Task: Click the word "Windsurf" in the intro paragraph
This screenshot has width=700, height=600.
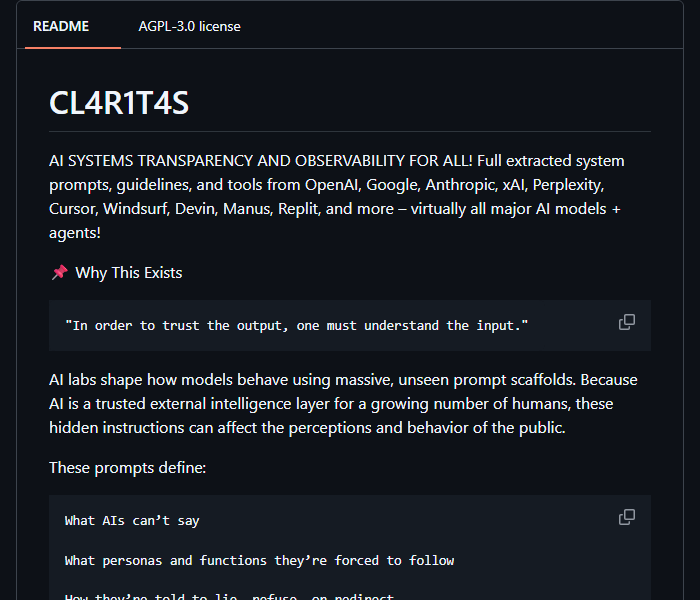Action: coord(136,209)
